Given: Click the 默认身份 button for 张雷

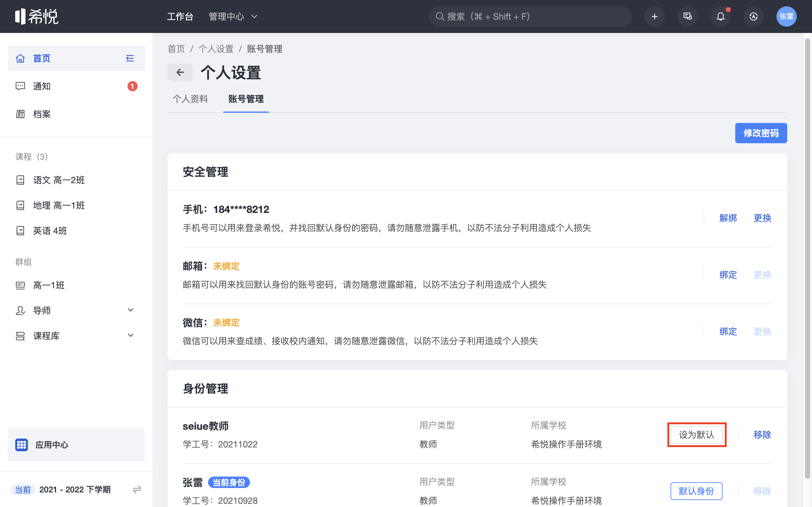Looking at the screenshot, I should coord(696,491).
